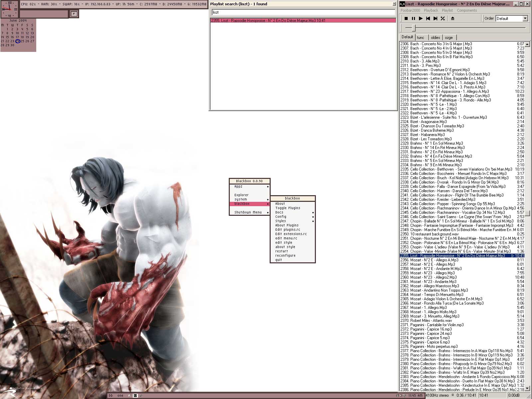
Task: Click the playlist scrollbar down arrow
Action: 527,389
